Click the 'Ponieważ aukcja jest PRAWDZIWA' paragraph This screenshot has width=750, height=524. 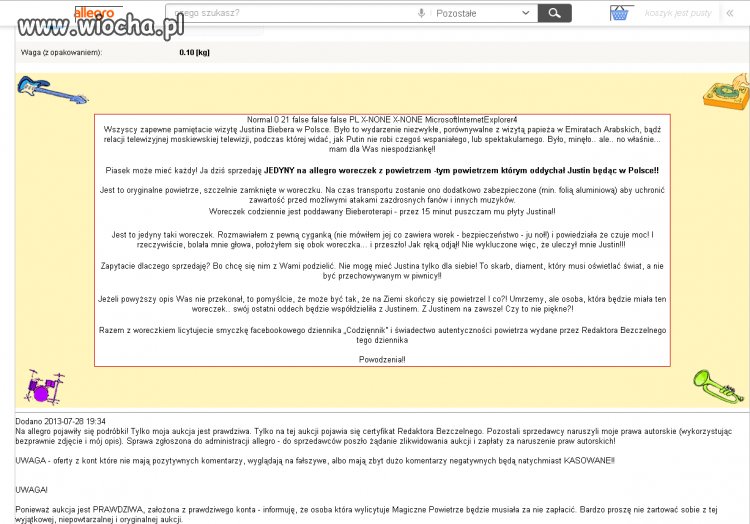click(x=367, y=515)
